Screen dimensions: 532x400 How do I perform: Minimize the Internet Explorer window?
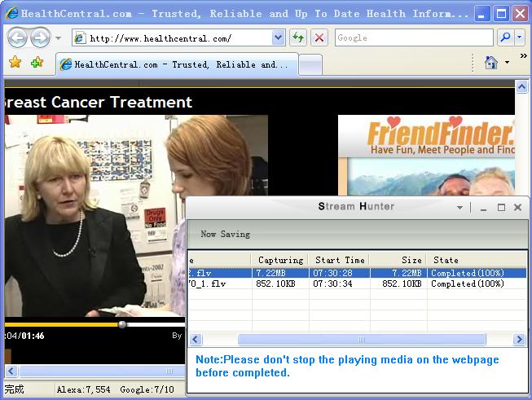tap(481, 14)
